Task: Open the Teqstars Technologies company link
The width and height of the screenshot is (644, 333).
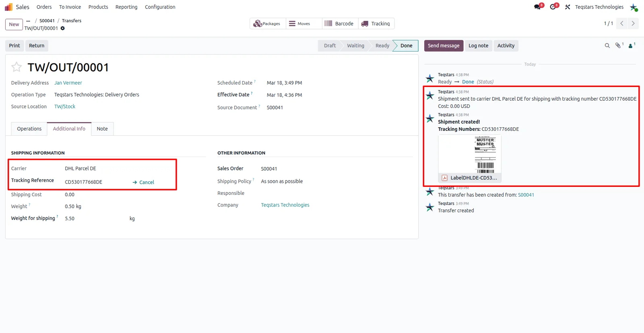Action: pos(285,205)
